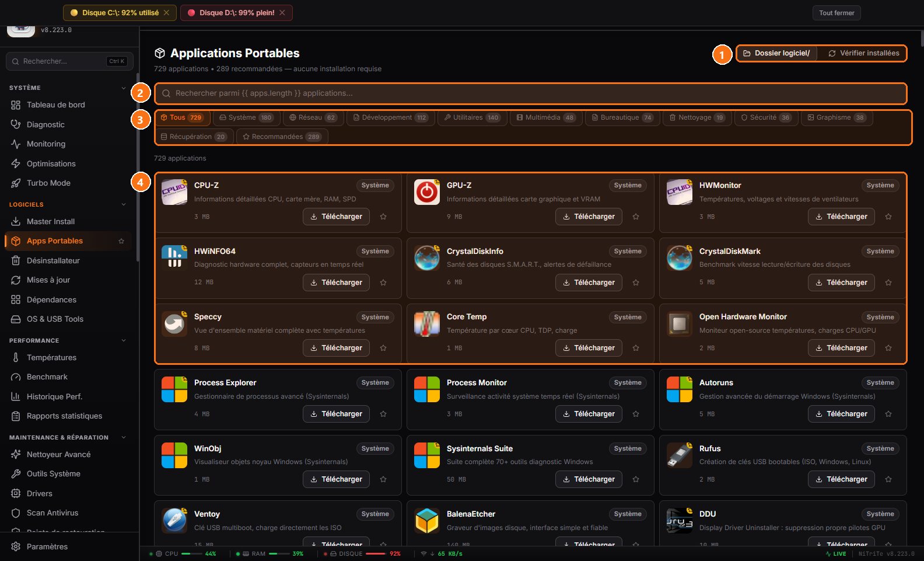The image size is (924, 561).
Task: Select the HWiNFO64 app icon
Action: (174, 257)
